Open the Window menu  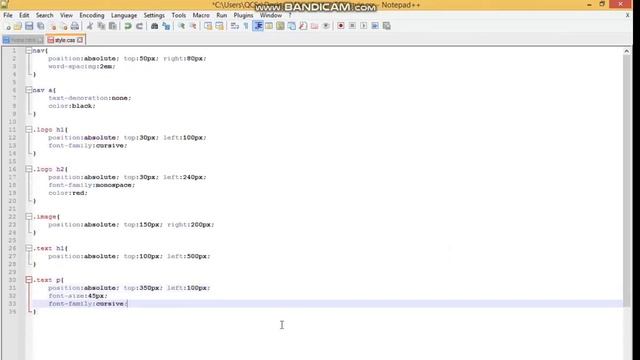(x=271, y=15)
